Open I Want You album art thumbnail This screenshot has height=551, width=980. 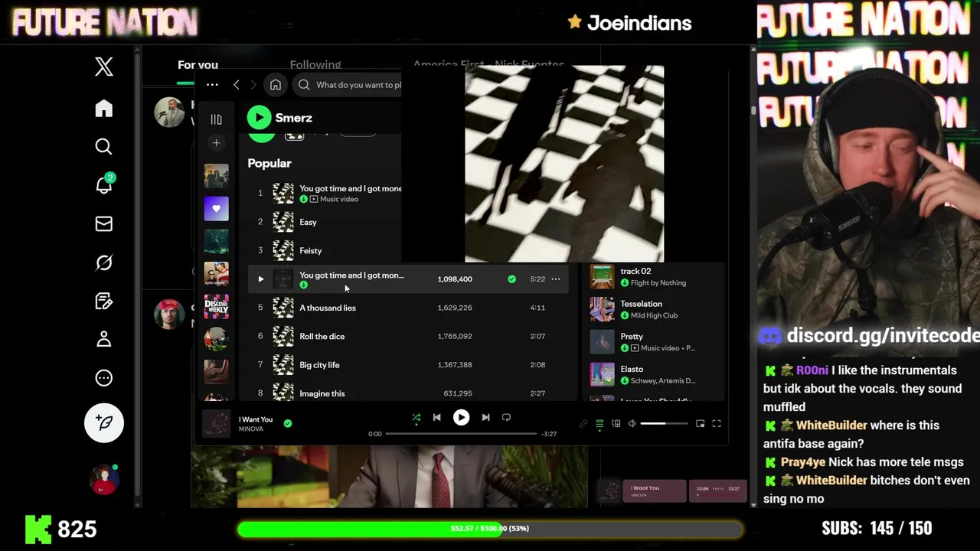pos(216,423)
